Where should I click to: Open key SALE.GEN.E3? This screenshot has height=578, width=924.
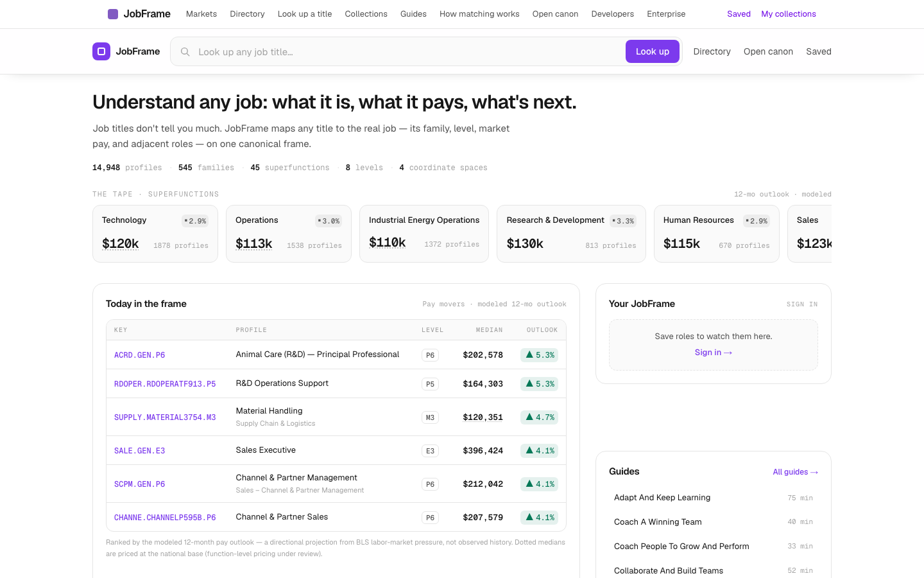(x=139, y=451)
